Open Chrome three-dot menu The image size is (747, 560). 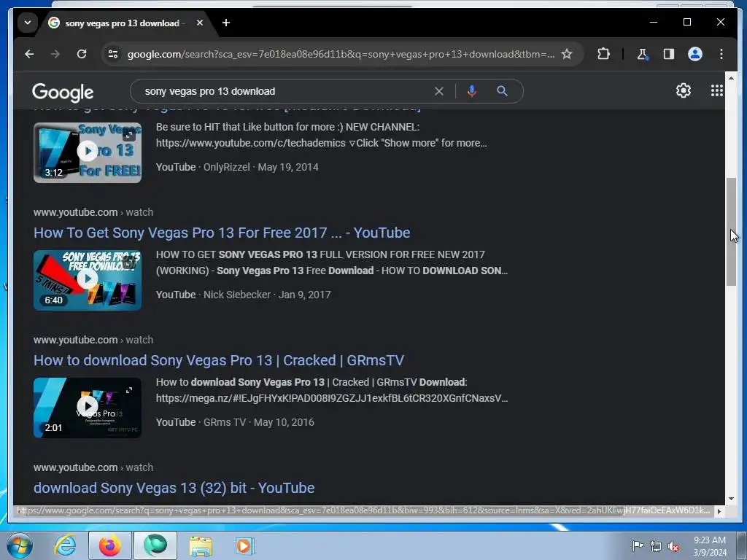(x=721, y=54)
